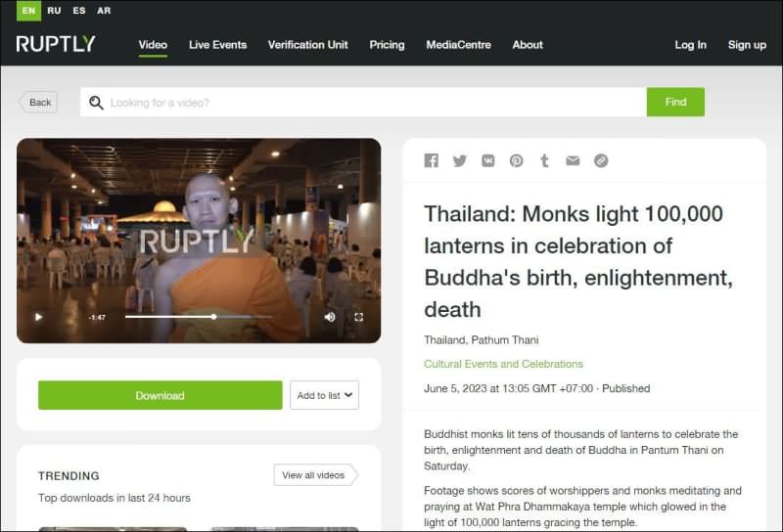Open the Live Events menu
This screenshot has width=783, height=532.
[x=217, y=45]
